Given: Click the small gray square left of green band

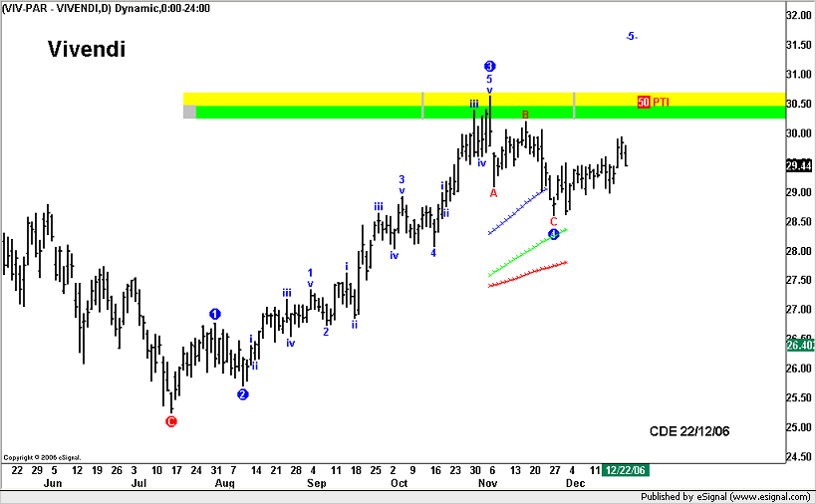Looking at the screenshot, I should pos(189,112).
